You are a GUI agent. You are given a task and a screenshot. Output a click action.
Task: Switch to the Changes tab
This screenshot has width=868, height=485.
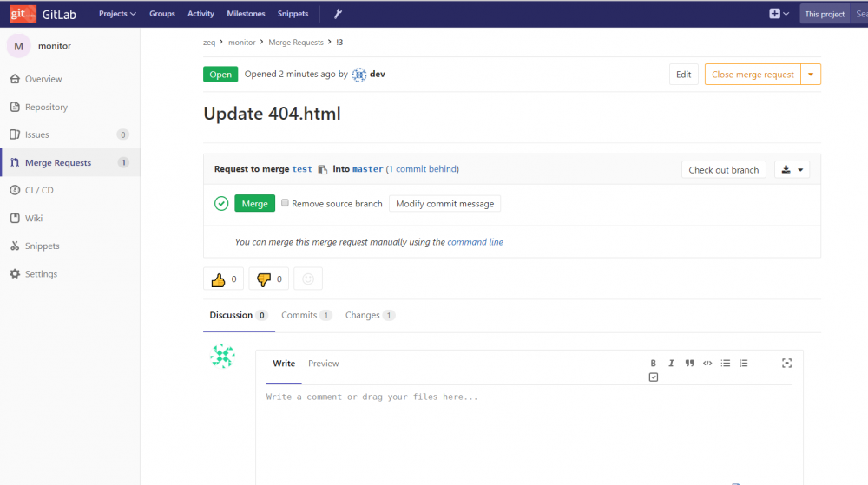[x=370, y=315]
